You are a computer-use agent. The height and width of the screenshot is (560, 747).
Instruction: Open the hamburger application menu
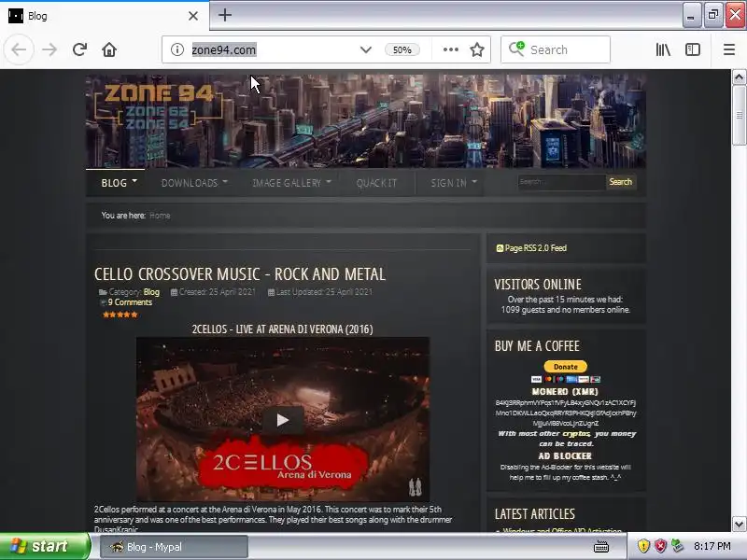click(729, 49)
